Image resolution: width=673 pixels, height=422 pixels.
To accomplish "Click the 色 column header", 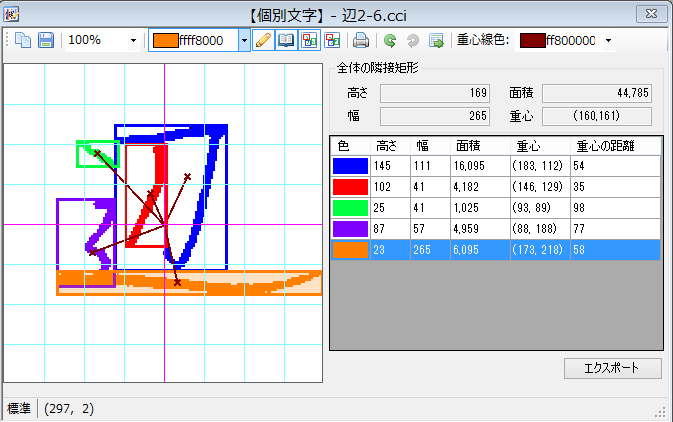I will click(x=350, y=146).
